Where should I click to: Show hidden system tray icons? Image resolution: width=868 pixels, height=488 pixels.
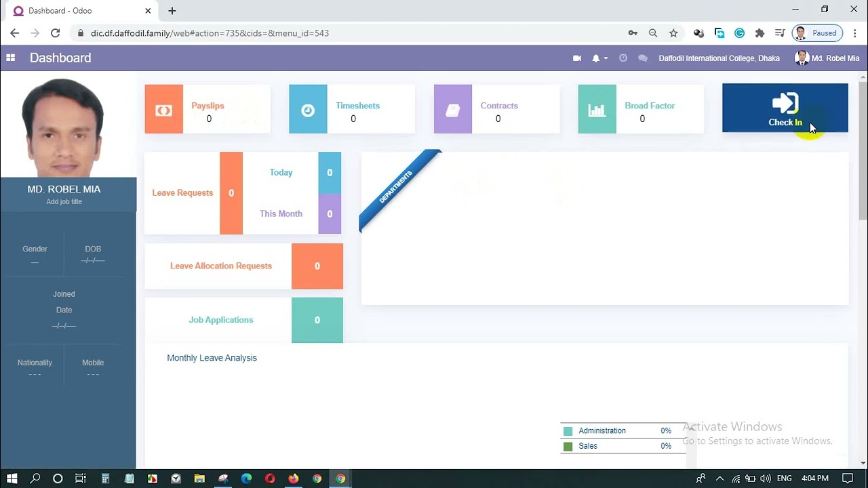pos(719,479)
